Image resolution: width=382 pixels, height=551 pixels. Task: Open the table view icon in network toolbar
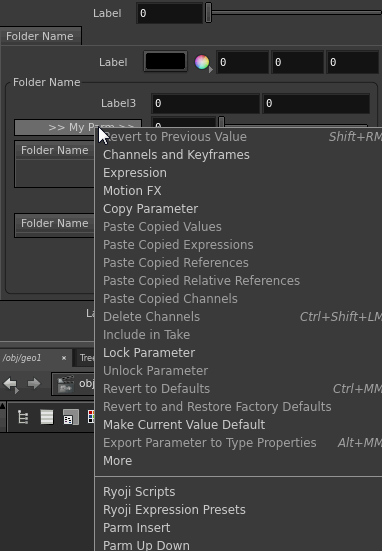(x=71, y=417)
